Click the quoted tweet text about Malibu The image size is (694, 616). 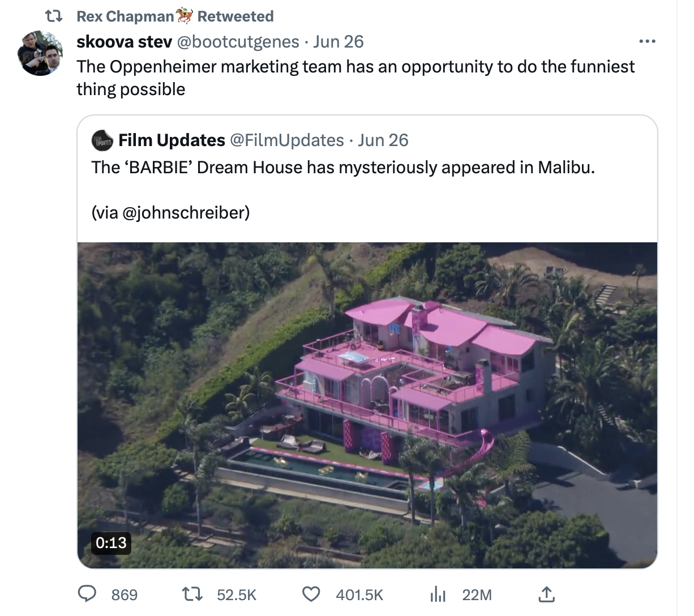coord(343,168)
